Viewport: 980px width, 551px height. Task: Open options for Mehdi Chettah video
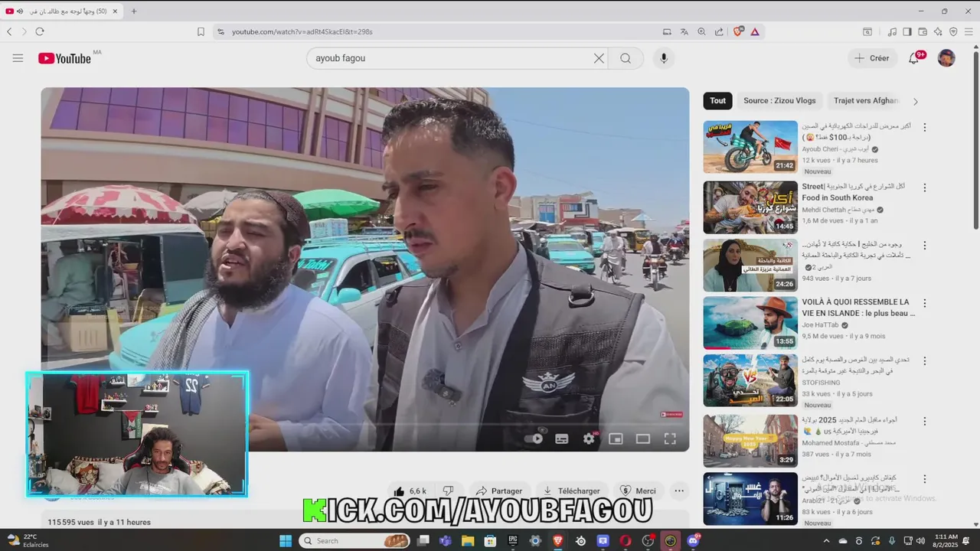[924, 187]
